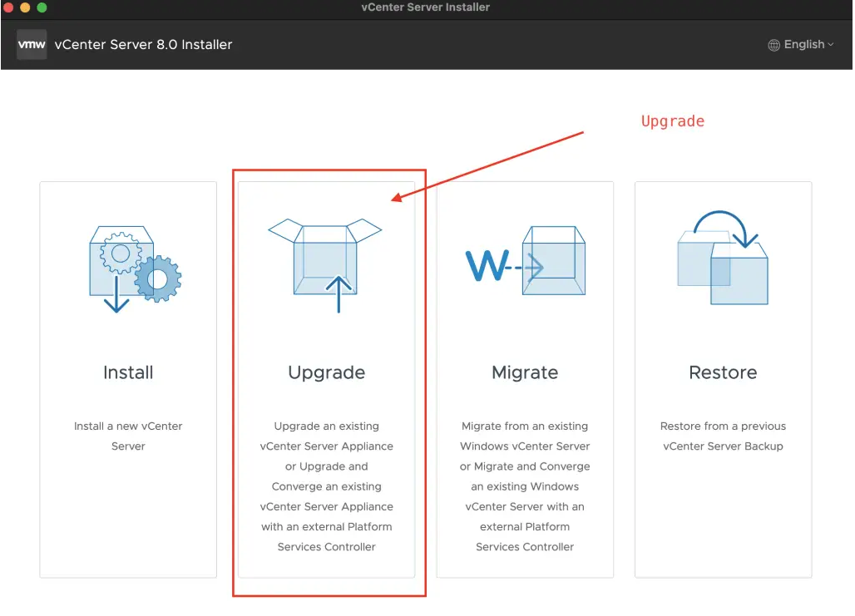Click the Upgrade open-box icon
Image resolution: width=855 pixels, height=616 pixels.
coord(325,265)
